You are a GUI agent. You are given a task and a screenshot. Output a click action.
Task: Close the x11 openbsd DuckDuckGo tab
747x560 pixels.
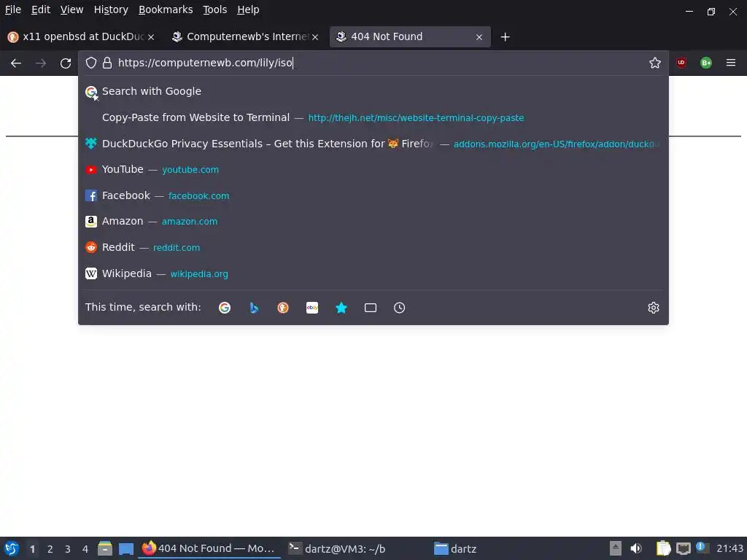150,36
